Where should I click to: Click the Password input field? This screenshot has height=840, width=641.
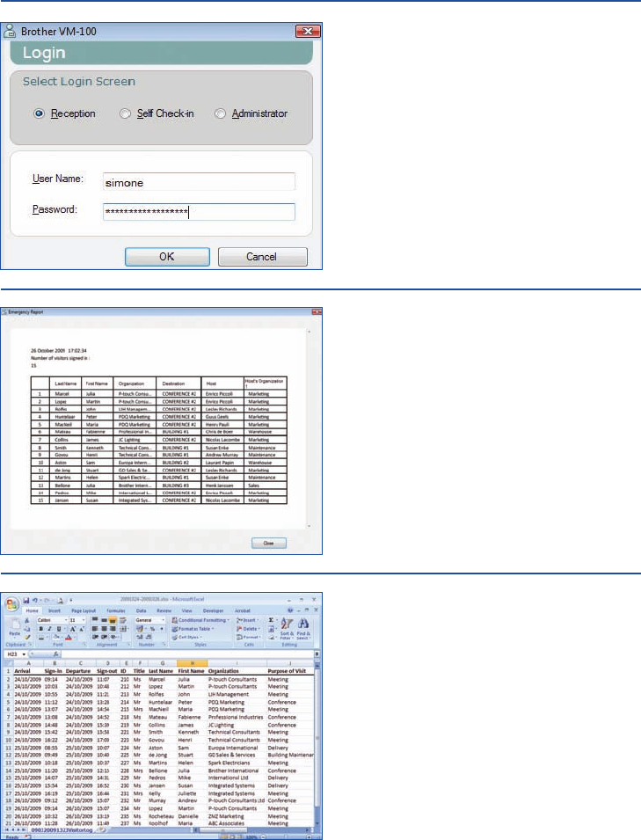click(199, 212)
